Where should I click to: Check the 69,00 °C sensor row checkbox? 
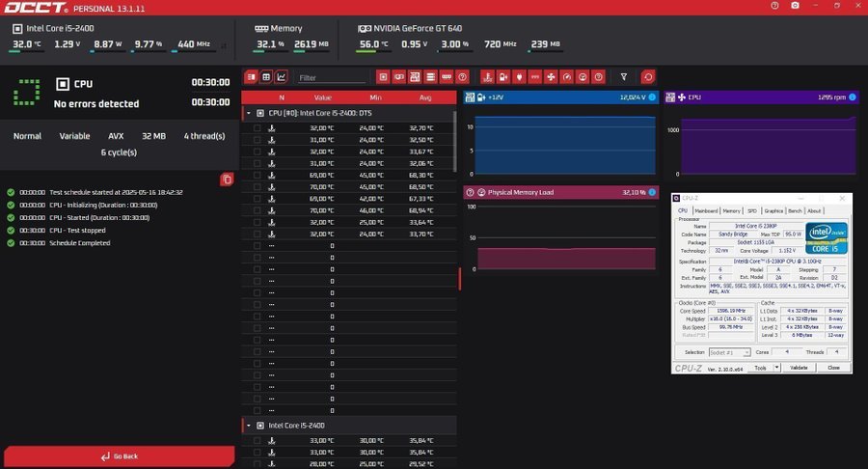pyautogui.click(x=257, y=175)
